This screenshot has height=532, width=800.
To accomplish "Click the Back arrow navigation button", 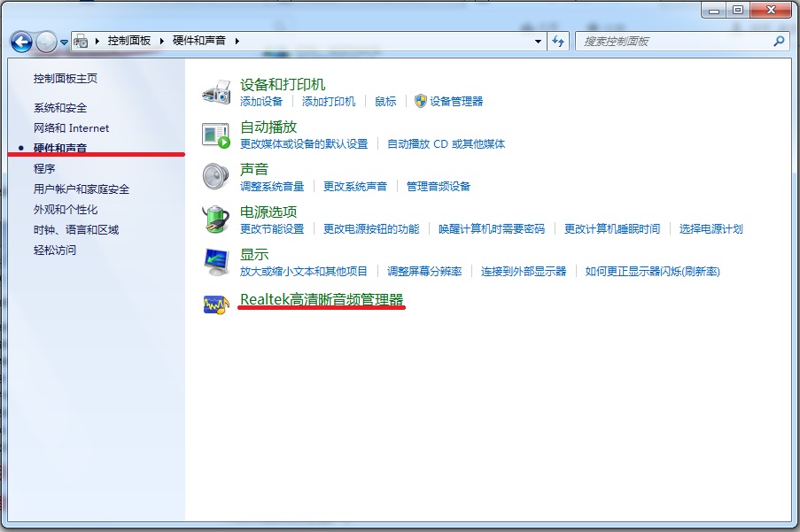I will coord(21,42).
